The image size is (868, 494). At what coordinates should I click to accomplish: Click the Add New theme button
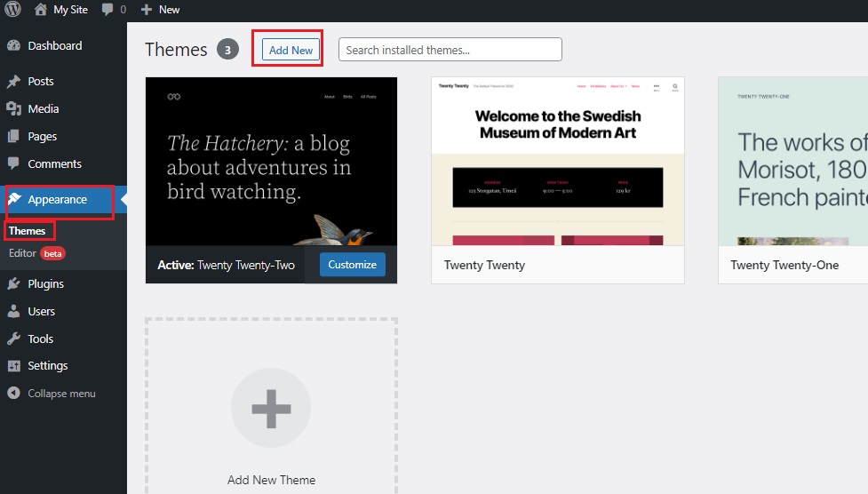pyautogui.click(x=291, y=50)
